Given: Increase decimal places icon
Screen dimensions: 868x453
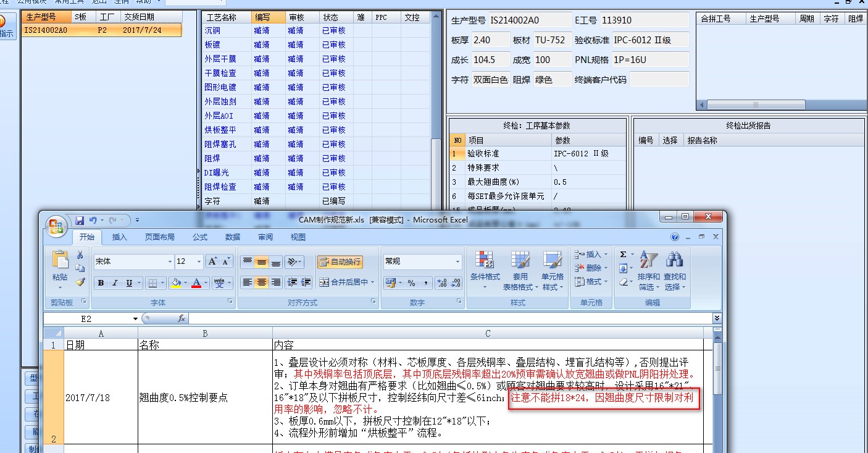Looking at the screenshot, I should (x=441, y=283).
